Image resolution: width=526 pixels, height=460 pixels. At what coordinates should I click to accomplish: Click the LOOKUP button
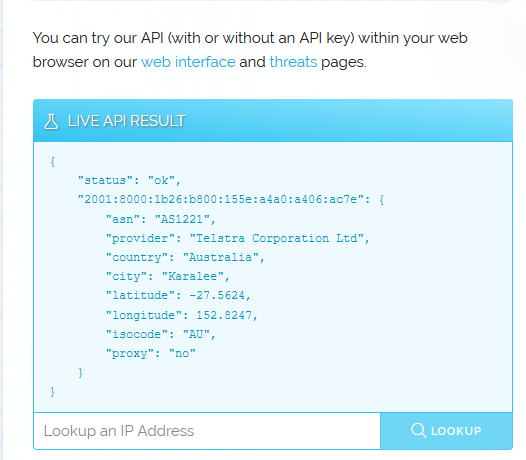[x=446, y=431]
